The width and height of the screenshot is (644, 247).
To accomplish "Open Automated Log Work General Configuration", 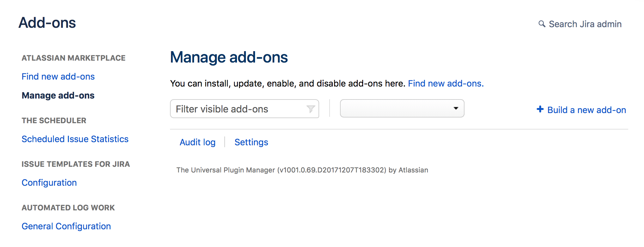I will (x=66, y=226).
